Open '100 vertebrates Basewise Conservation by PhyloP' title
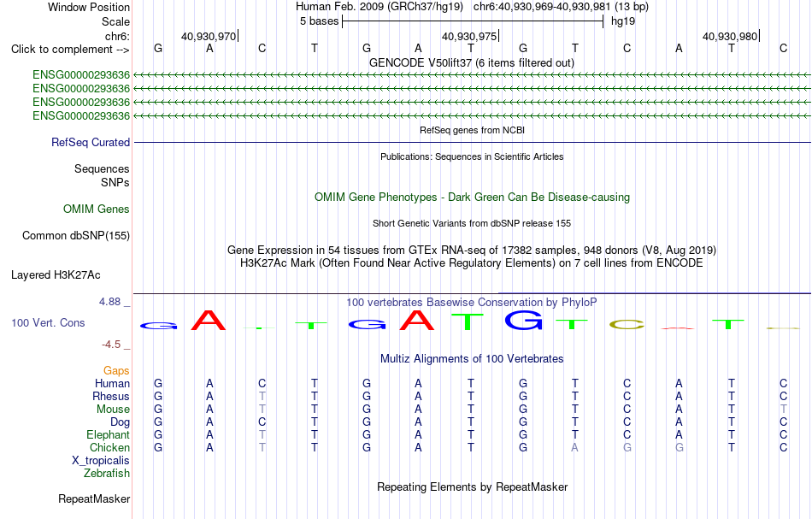Viewport: 812px width, 519px height. tap(472, 302)
